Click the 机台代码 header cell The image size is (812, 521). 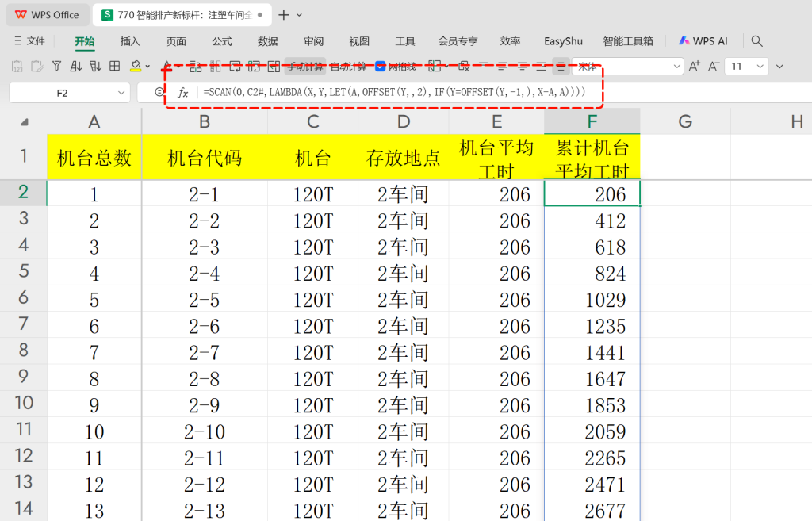coord(205,158)
